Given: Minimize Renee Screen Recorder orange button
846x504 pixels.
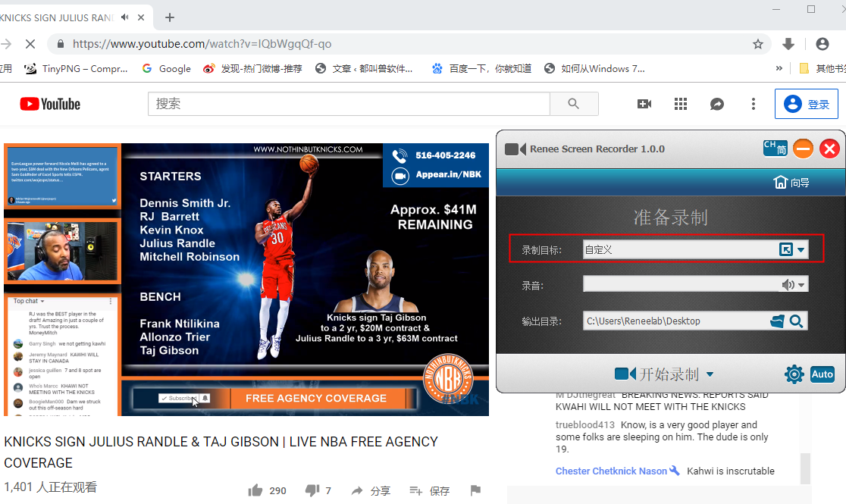Looking at the screenshot, I should 803,149.
